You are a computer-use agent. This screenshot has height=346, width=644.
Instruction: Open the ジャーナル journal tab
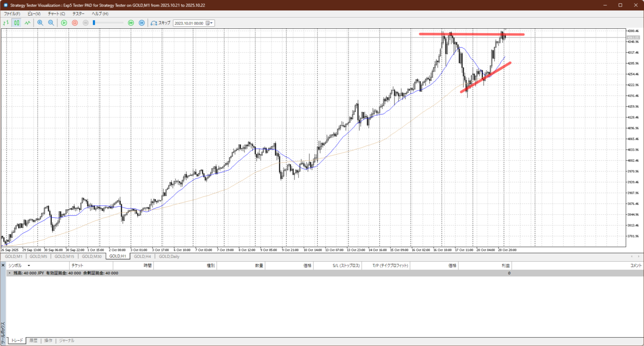coord(67,341)
